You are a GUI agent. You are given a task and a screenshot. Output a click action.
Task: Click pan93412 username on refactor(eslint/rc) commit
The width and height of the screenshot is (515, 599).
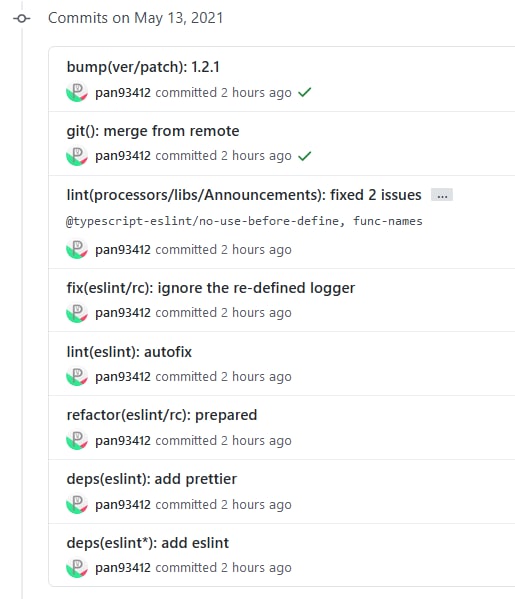123,440
